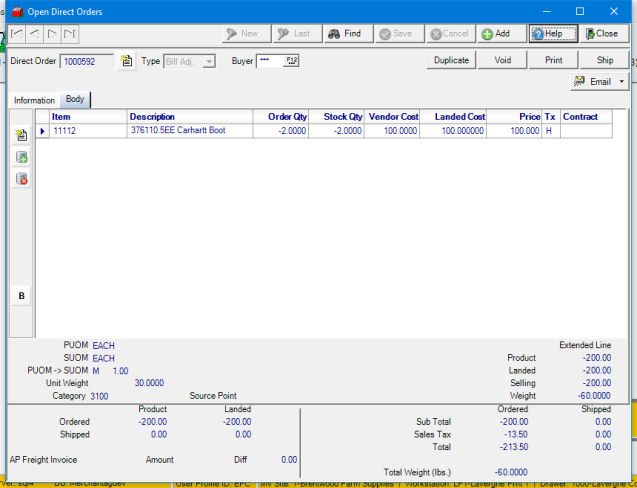Click the delete line item icon
Viewport: 637px width, 488px height.
coord(22,179)
